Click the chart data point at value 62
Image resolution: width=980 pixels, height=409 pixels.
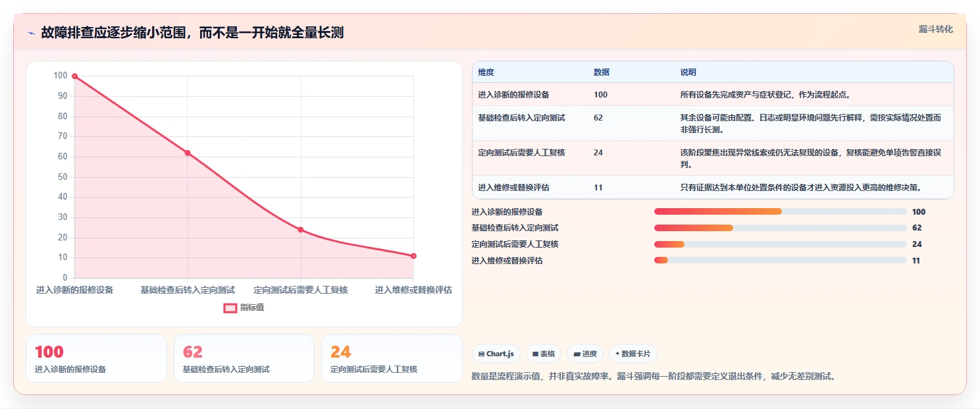[x=188, y=153]
